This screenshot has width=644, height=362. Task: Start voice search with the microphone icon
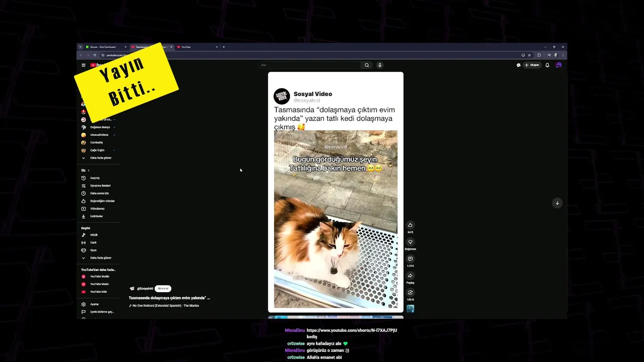tap(380, 65)
